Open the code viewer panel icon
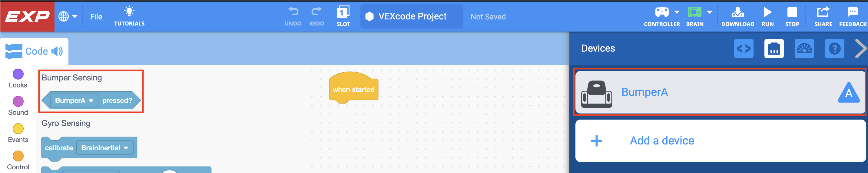Viewport: 868px width, 173px height. [743, 49]
